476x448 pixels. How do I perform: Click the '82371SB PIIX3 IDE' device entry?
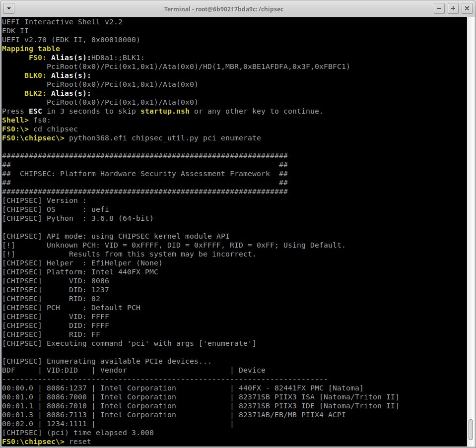pyautogui.click(x=319, y=406)
